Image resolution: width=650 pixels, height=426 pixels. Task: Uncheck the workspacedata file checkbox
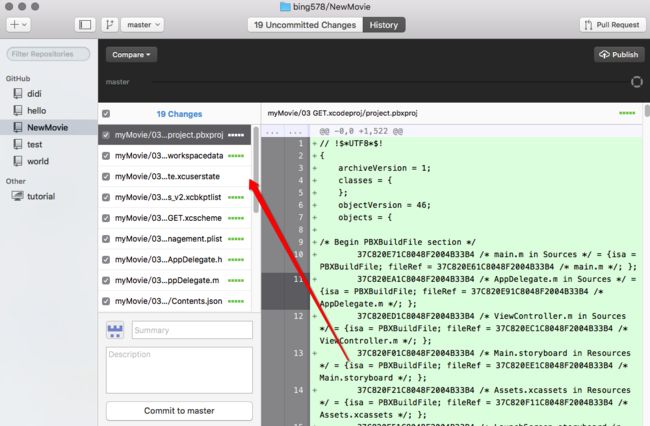(106, 156)
